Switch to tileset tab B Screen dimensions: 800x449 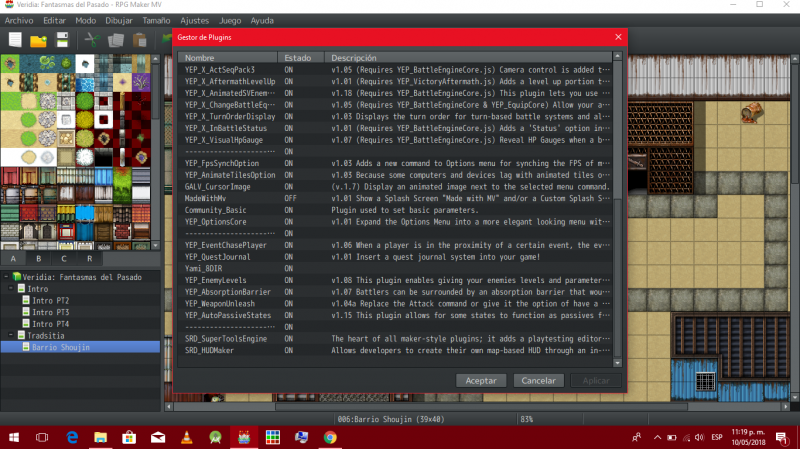(39, 258)
